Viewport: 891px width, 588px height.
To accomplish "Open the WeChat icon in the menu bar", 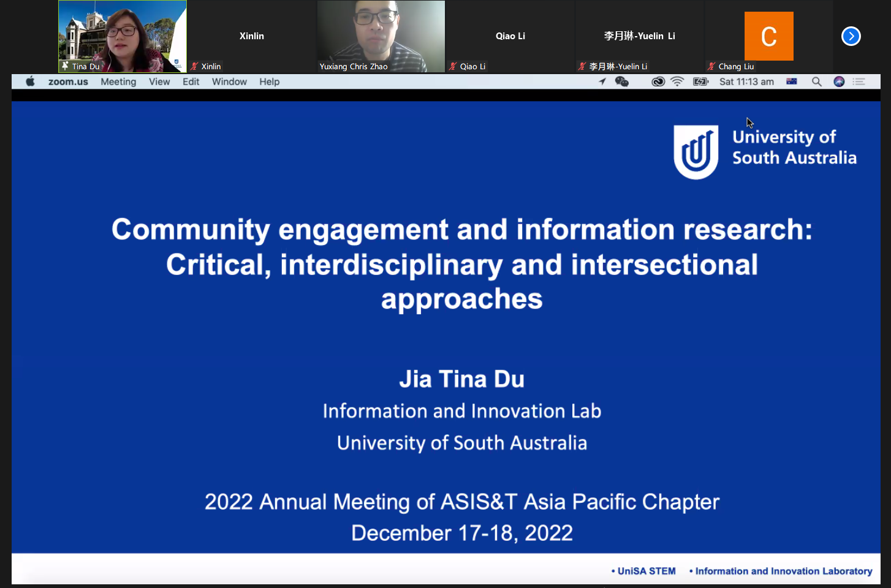I will click(x=622, y=81).
